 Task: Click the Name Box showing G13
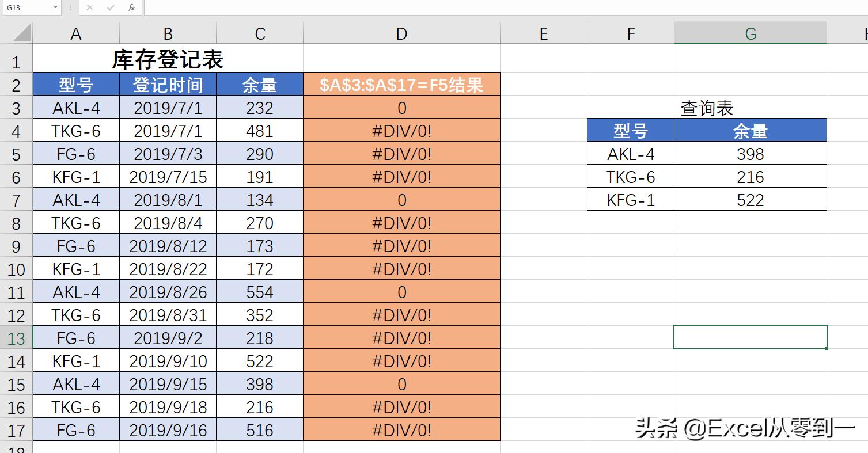click(26, 7)
